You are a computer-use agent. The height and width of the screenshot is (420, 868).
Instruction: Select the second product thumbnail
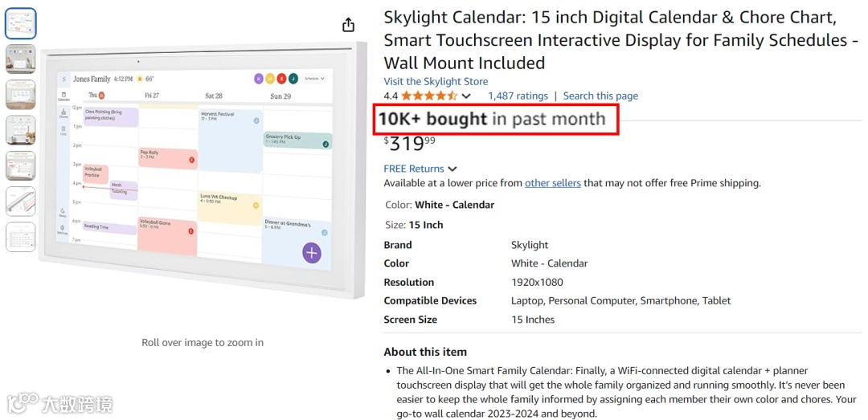click(x=21, y=59)
